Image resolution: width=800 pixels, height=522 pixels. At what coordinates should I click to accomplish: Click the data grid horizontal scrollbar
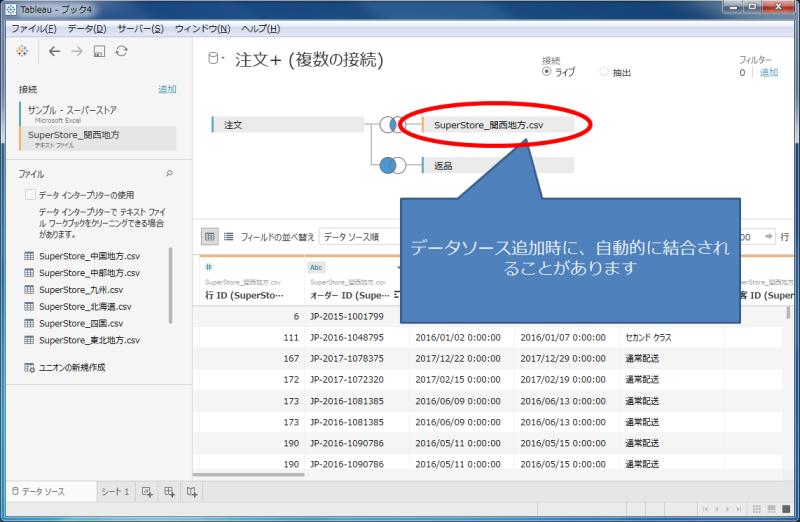click(x=248, y=475)
